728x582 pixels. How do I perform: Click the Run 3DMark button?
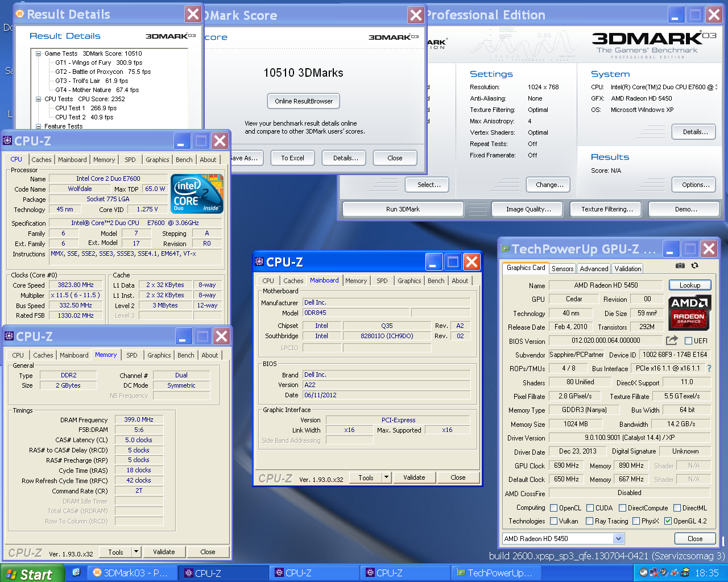click(x=403, y=209)
